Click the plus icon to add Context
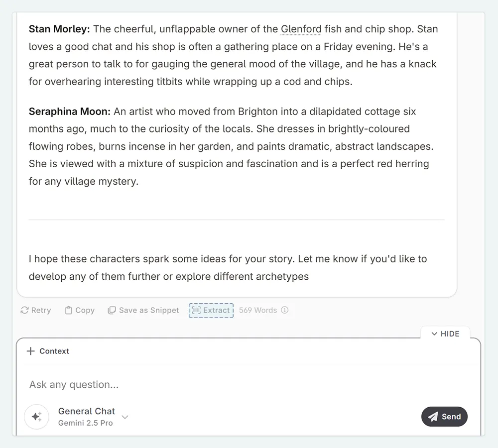 pos(31,351)
